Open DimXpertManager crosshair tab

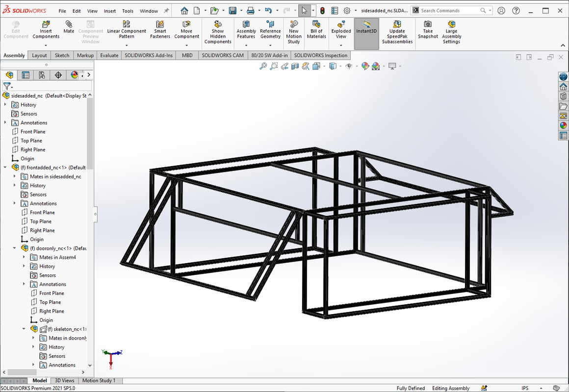(x=58, y=75)
